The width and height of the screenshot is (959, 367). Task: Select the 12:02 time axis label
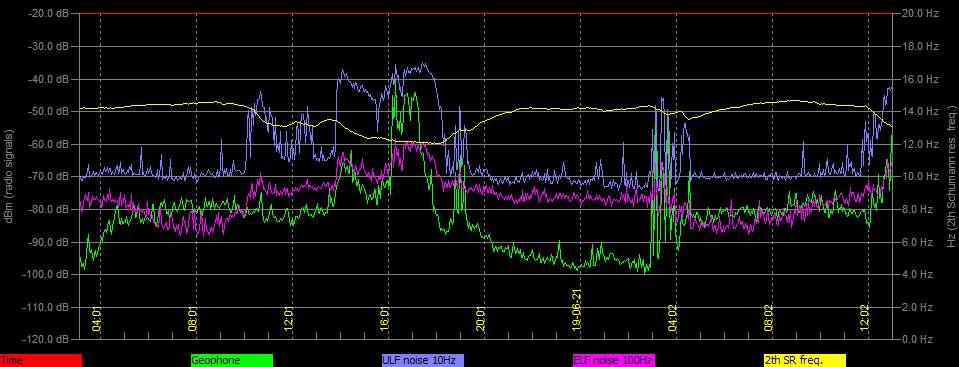(x=864, y=319)
